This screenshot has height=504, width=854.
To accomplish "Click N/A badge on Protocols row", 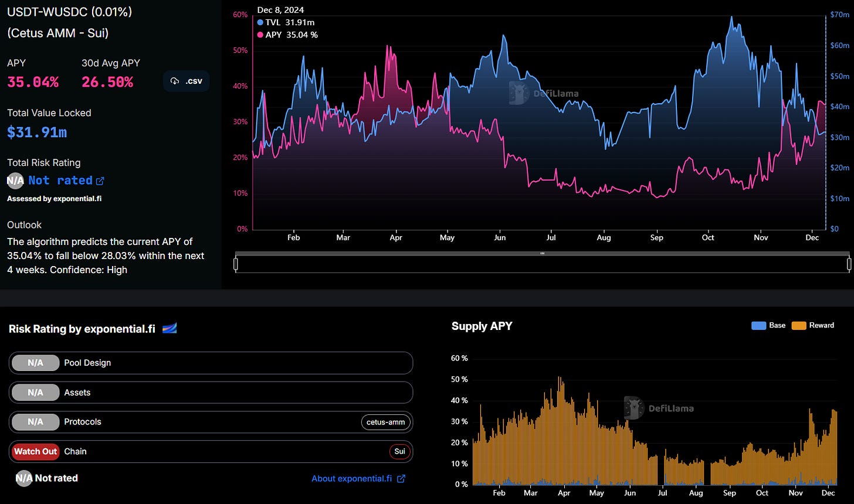I will point(35,422).
